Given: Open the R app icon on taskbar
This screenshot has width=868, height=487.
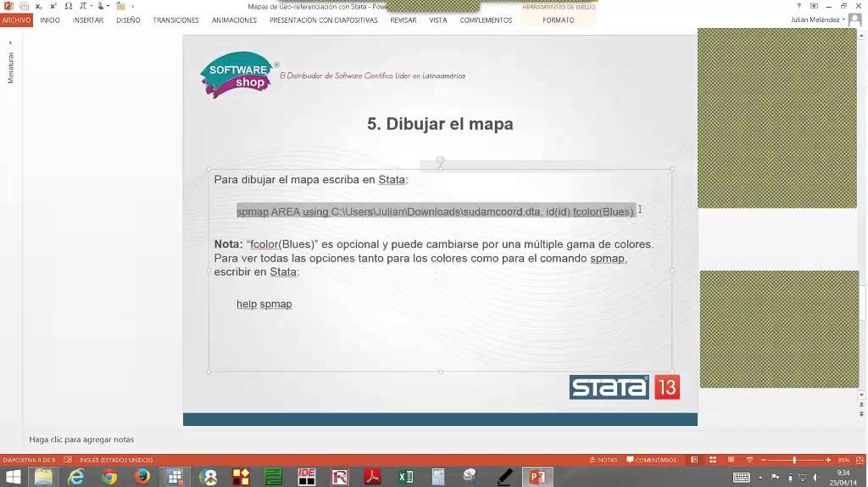Looking at the screenshot, I should pyautogui.click(x=339, y=477).
